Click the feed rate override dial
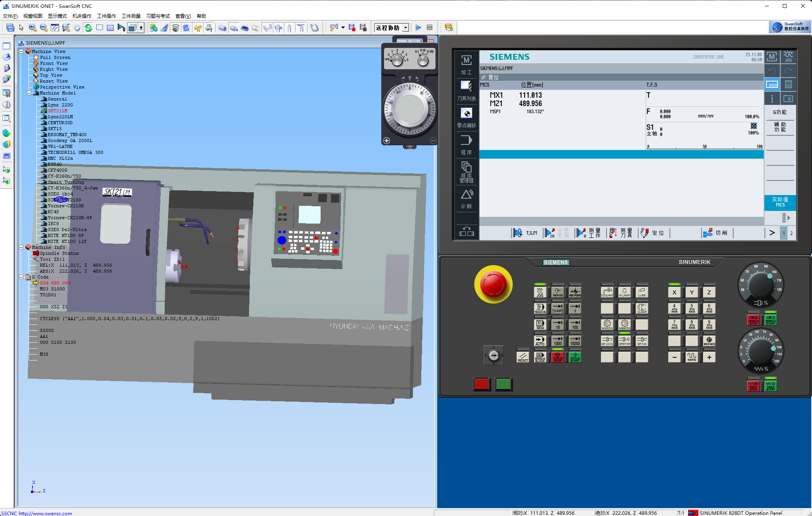The width and height of the screenshot is (812, 516). pos(760,351)
